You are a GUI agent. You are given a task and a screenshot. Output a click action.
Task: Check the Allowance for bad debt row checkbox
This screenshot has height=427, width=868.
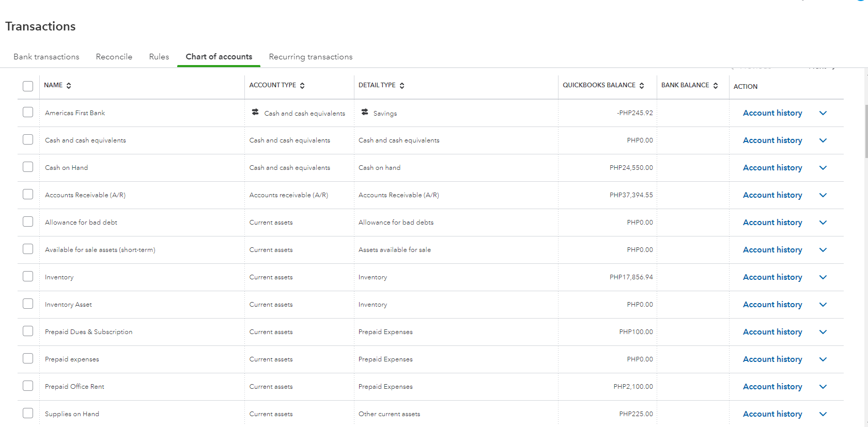28,222
